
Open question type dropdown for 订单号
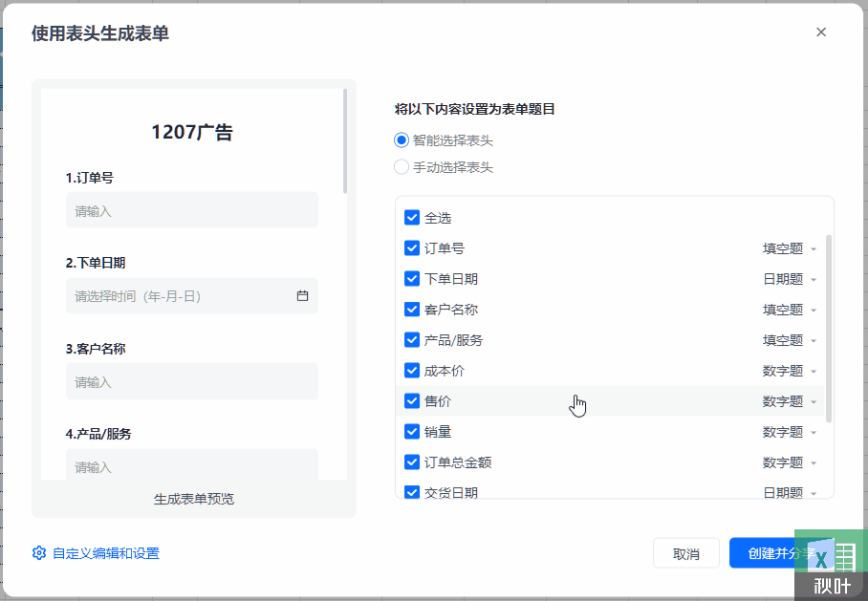point(790,248)
